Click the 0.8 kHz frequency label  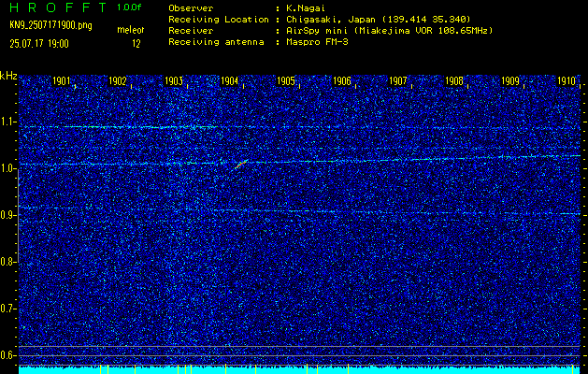(7, 262)
